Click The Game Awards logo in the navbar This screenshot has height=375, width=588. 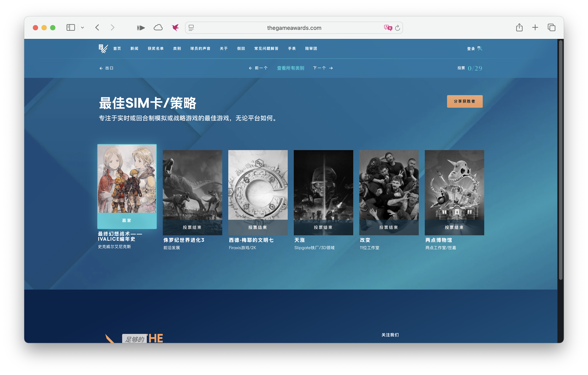coord(103,48)
